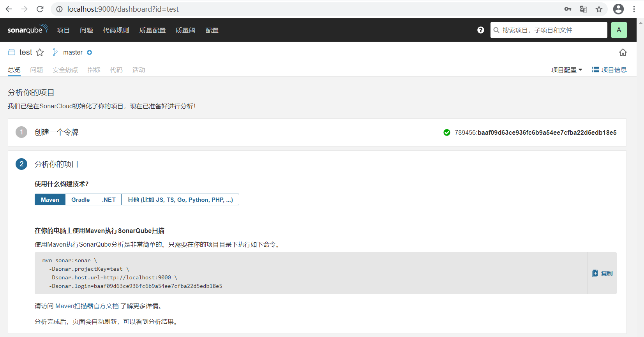Click the -Dsonar.login line
This screenshot has height=337, width=644.
point(136,286)
